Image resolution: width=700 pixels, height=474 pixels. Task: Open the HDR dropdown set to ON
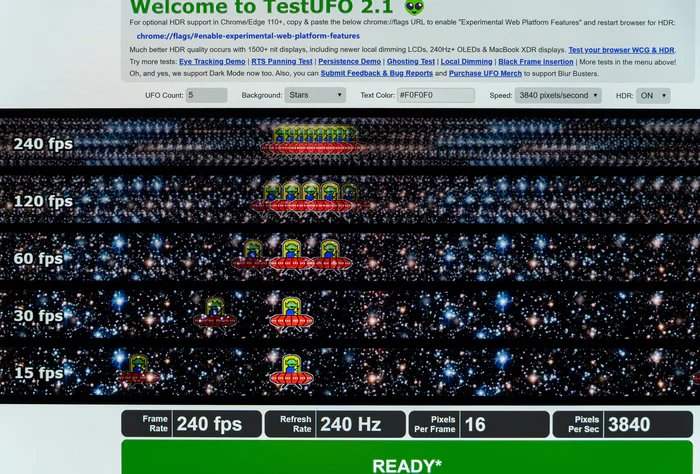[x=653, y=96]
